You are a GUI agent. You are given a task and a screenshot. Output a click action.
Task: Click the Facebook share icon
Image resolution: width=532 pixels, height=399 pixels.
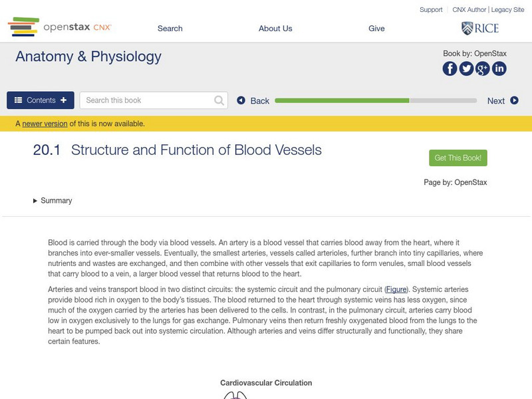(450, 68)
